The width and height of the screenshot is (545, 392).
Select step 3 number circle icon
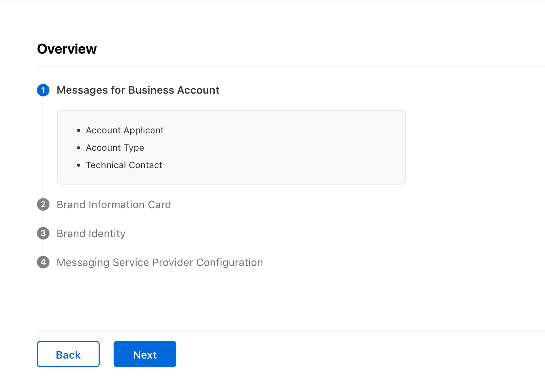[x=43, y=233]
